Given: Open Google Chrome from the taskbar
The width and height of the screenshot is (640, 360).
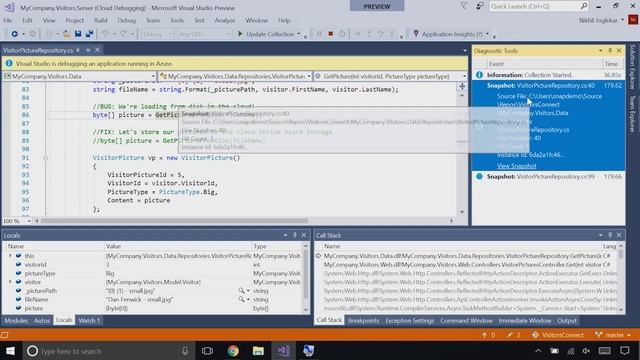Looking at the screenshot, I should (233, 351).
